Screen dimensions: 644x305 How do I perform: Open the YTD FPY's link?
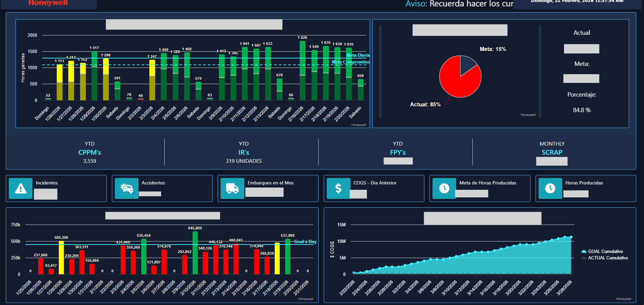click(398, 152)
